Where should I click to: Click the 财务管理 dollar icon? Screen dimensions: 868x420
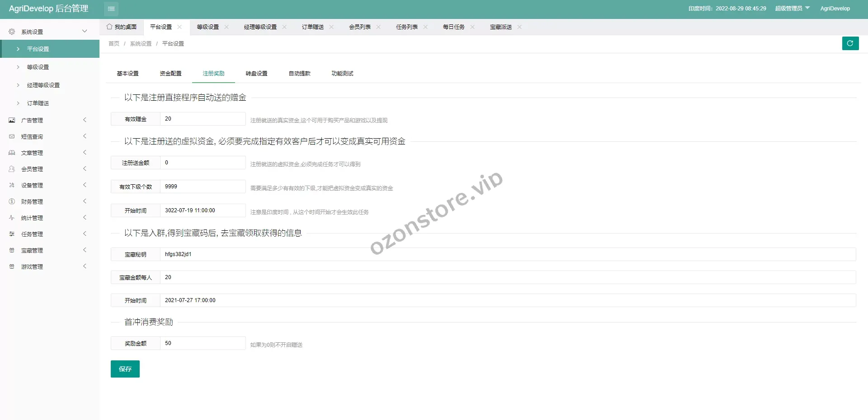(x=12, y=201)
